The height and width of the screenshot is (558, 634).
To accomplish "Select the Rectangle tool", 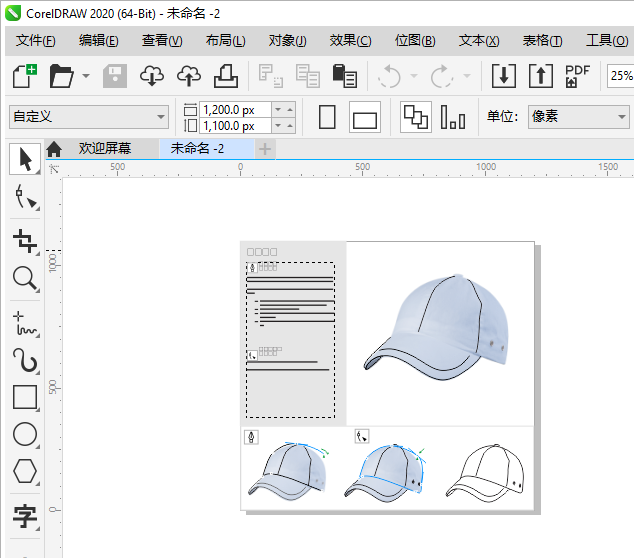I will point(24,397).
